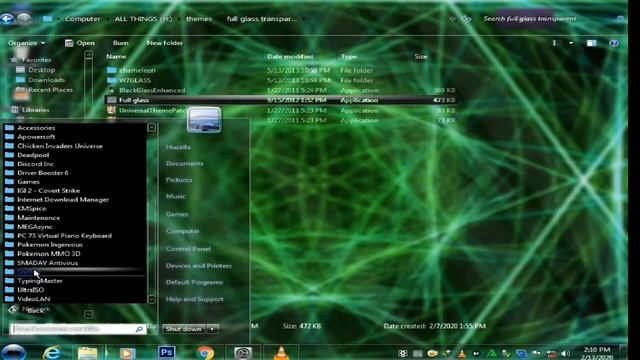Click the Back arrow in Start menu
Screen dimensions: 640x360
(x=13, y=310)
